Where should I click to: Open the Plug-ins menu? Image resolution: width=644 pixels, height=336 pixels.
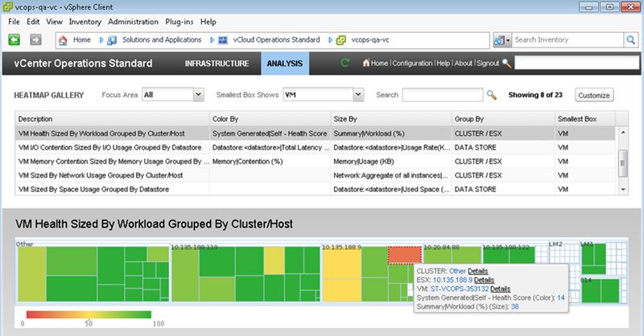180,22
